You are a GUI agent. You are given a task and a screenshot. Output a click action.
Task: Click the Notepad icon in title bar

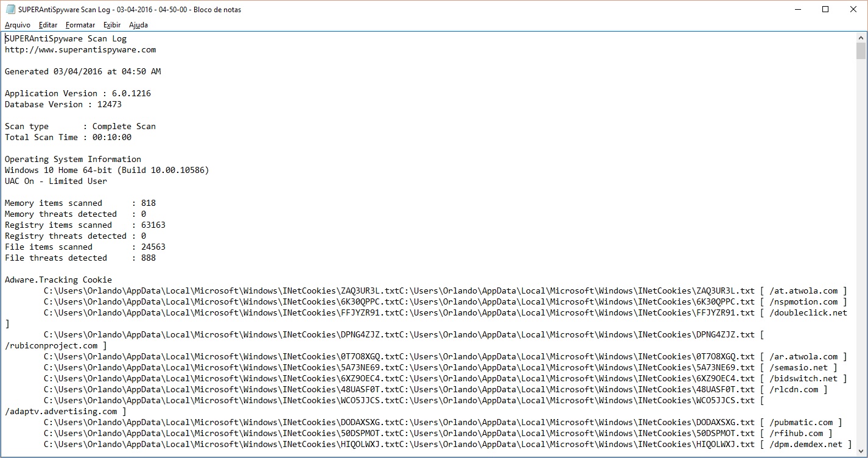click(10, 10)
